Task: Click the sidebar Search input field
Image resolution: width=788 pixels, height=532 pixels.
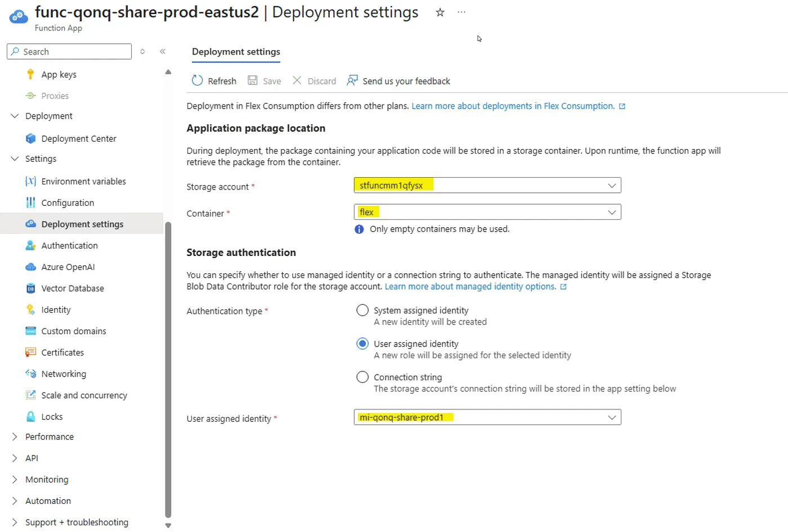Action: (69, 51)
